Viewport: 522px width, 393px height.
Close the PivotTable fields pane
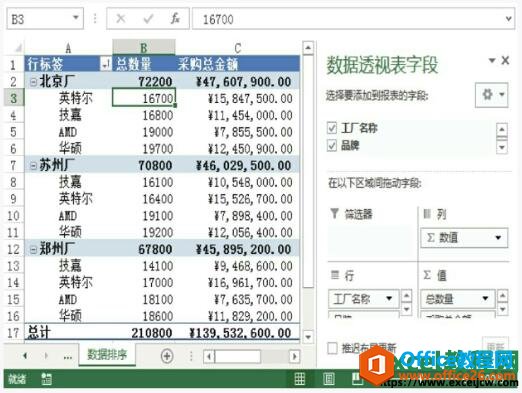click(505, 60)
